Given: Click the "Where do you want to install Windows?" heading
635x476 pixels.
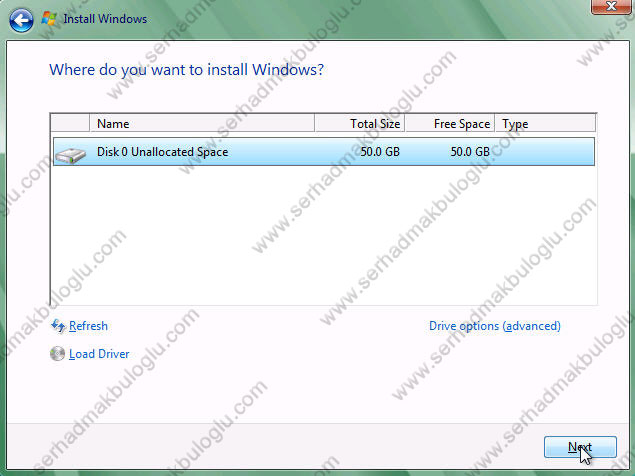Looking at the screenshot, I should 187,70.
